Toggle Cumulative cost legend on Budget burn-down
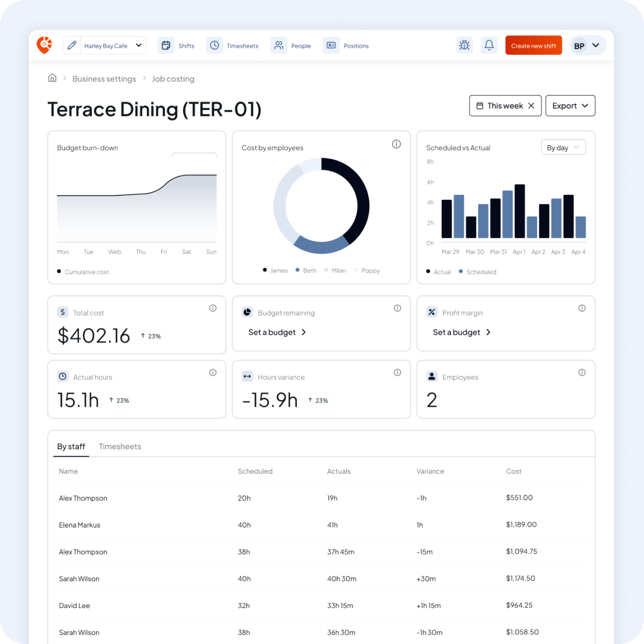Image resolution: width=644 pixels, height=644 pixels. pyautogui.click(x=83, y=272)
